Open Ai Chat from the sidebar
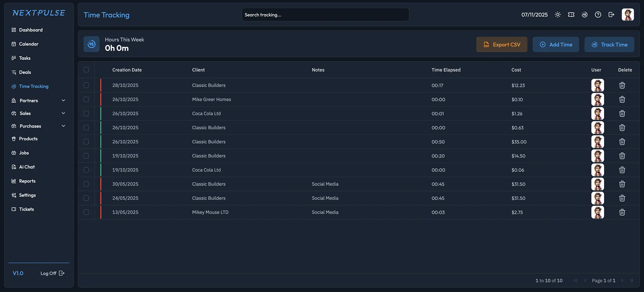 (x=27, y=167)
